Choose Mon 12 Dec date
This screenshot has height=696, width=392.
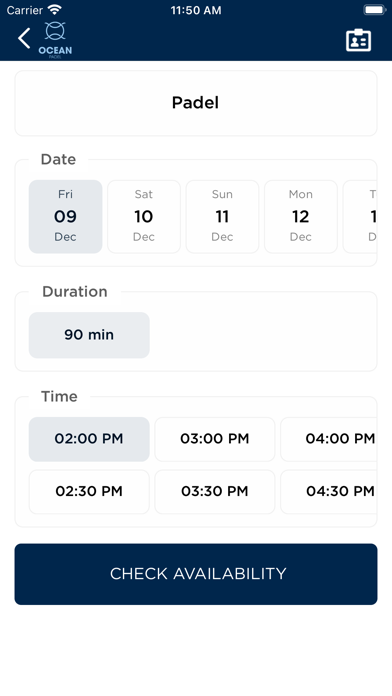point(301,217)
